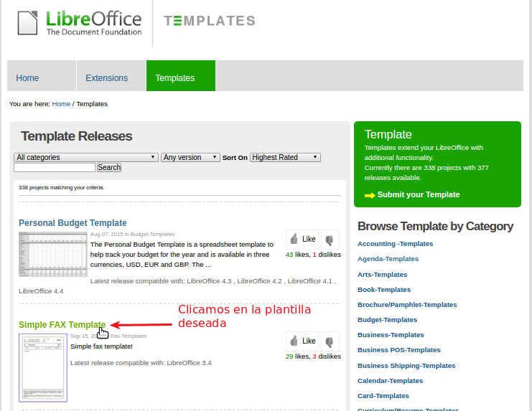
Task: Browse Accounting -Templates category
Action: 396,244
